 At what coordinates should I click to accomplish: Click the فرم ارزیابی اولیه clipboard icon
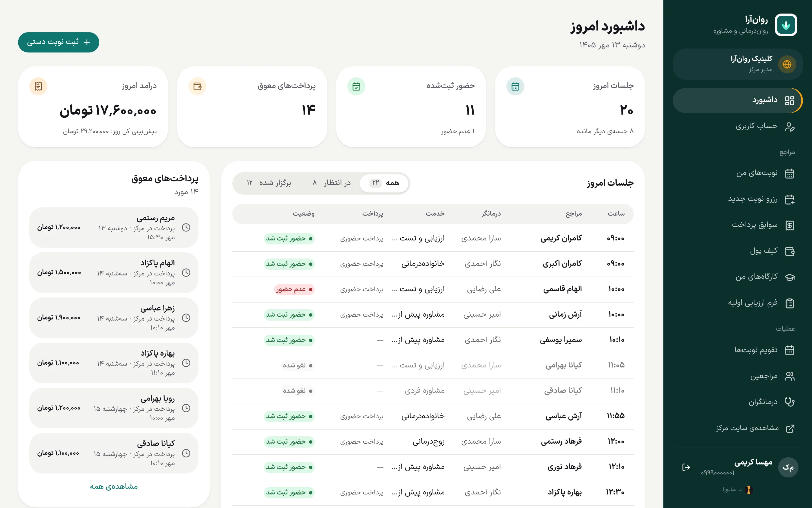click(x=789, y=303)
